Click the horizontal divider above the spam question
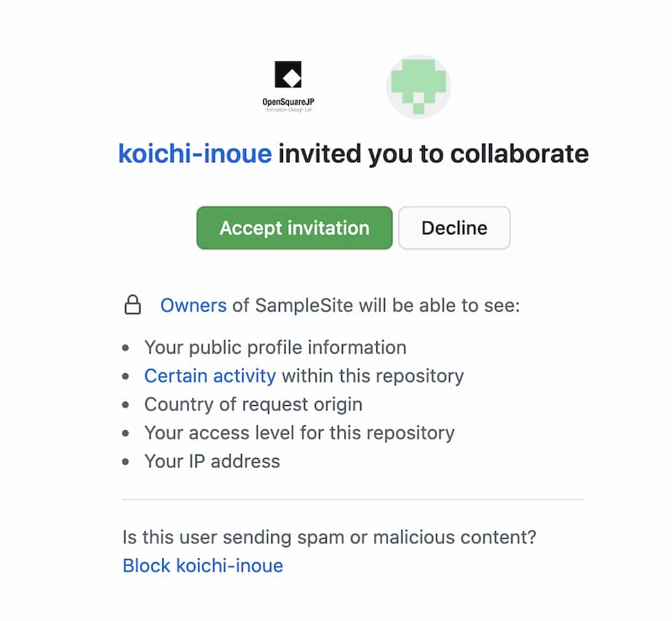This screenshot has height=621, width=672. [x=353, y=499]
